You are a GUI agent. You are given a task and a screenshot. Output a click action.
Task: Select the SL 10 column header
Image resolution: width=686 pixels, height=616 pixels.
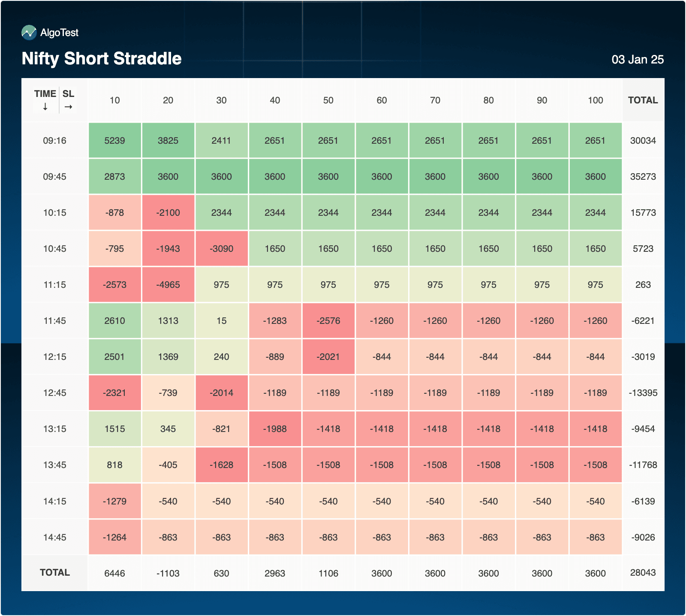tap(114, 100)
